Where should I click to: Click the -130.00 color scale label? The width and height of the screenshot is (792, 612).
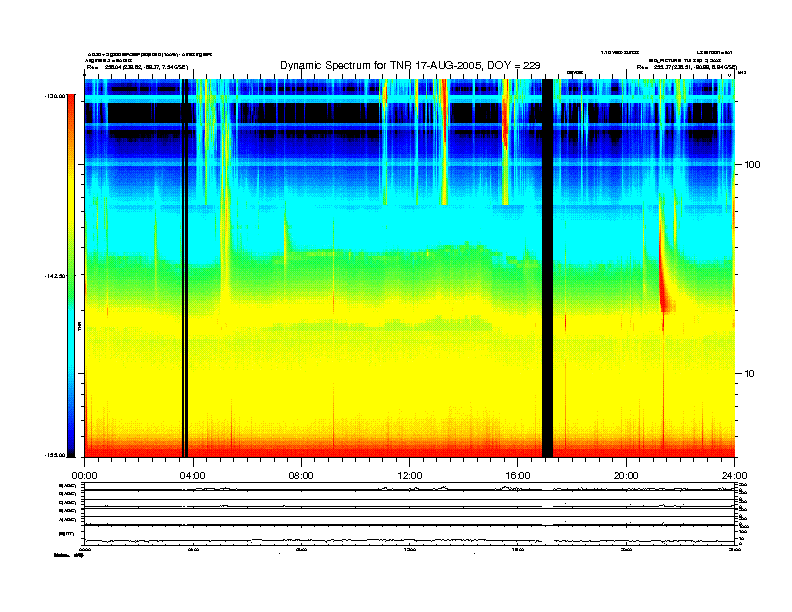(56, 95)
